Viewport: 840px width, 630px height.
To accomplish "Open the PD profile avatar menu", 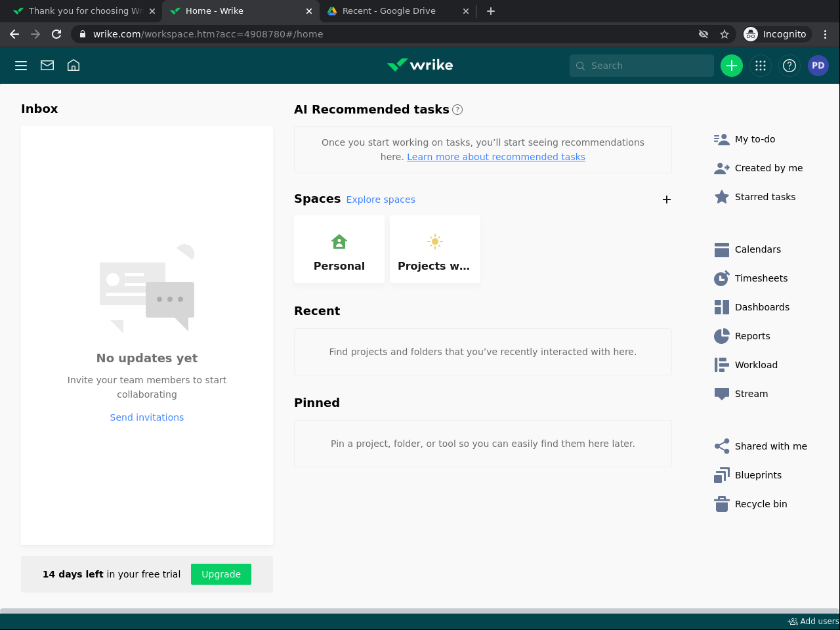I will pyautogui.click(x=818, y=66).
